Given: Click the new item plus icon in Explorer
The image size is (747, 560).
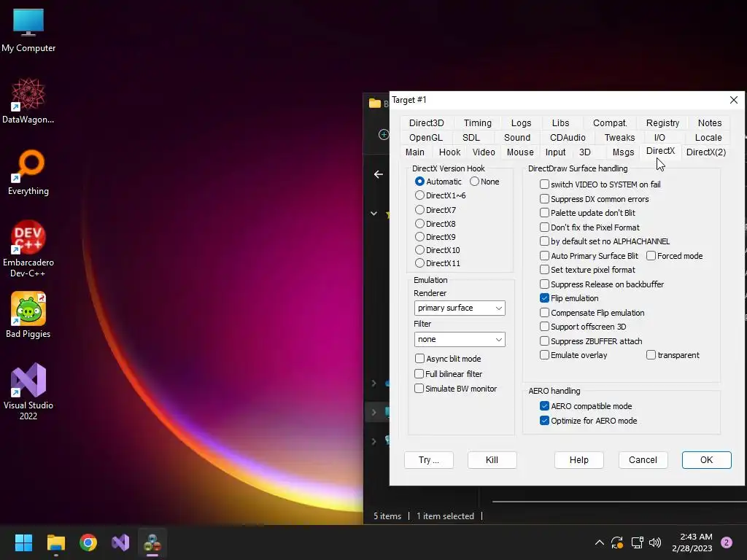Looking at the screenshot, I should (384, 135).
